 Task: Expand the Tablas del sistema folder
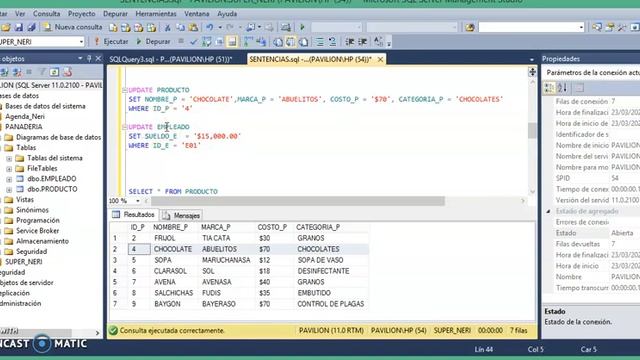tap(9, 158)
